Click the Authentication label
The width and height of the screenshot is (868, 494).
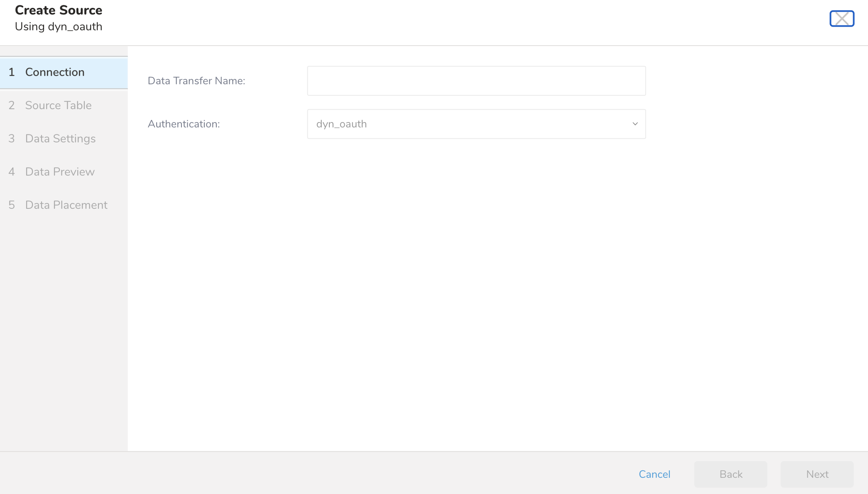[184, 124]
